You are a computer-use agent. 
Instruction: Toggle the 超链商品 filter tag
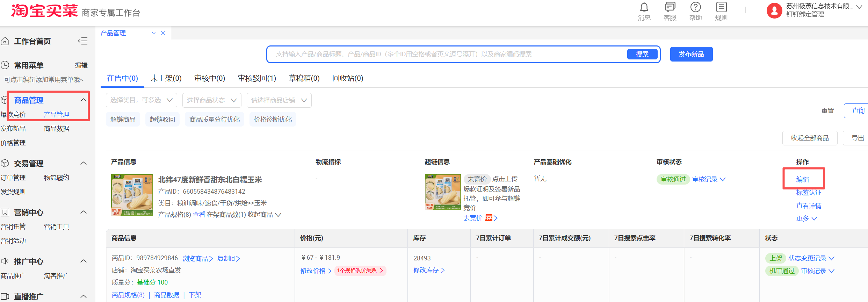point(123,120)
